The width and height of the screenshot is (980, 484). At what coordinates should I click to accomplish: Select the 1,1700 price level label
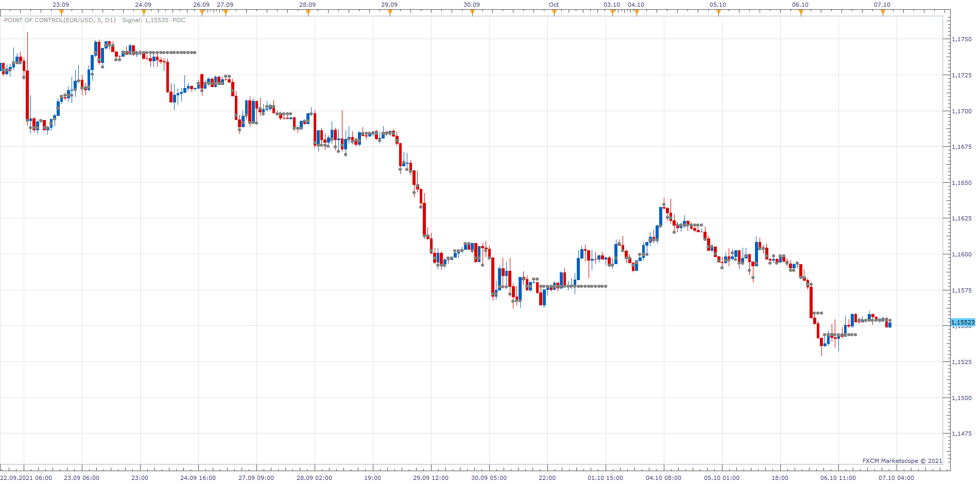point(962,111)
